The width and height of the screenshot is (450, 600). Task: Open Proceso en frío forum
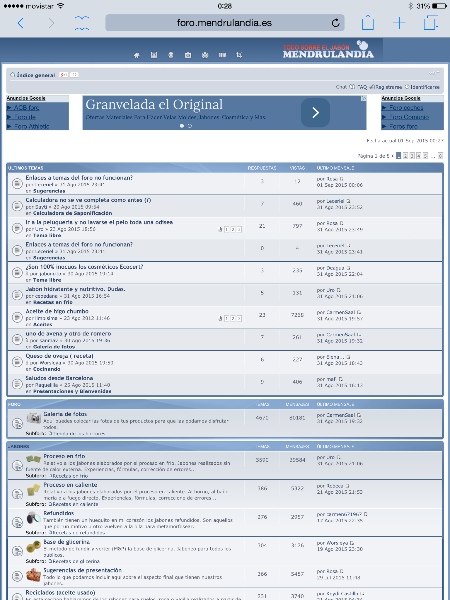point(64,456)
